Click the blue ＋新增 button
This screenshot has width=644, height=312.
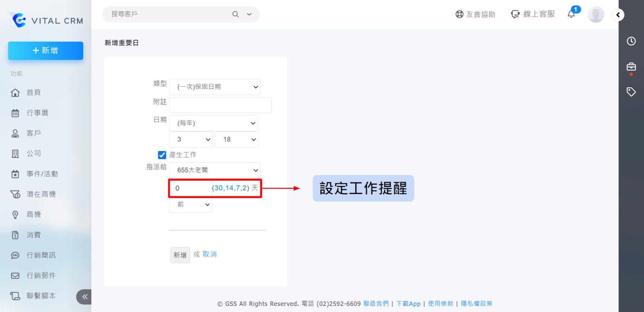click(x=45, y=51)
